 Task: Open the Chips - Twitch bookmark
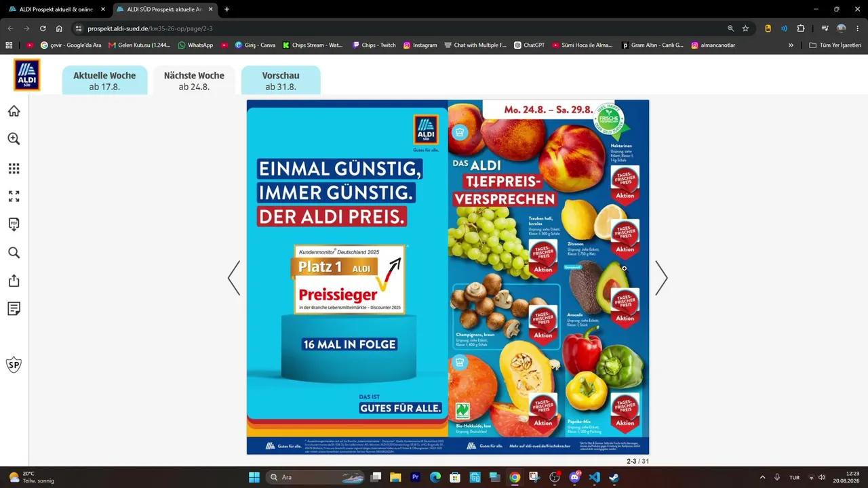coord(374,45)
